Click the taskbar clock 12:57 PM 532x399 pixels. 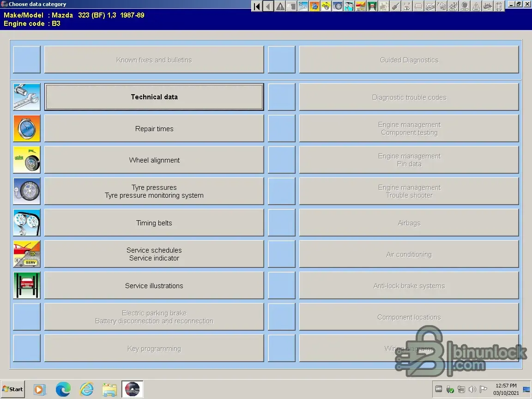click(x=506, y=386)
